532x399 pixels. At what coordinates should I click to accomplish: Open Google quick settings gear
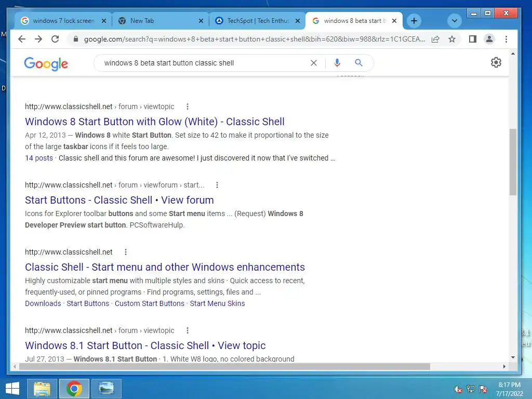pos(496,62)
